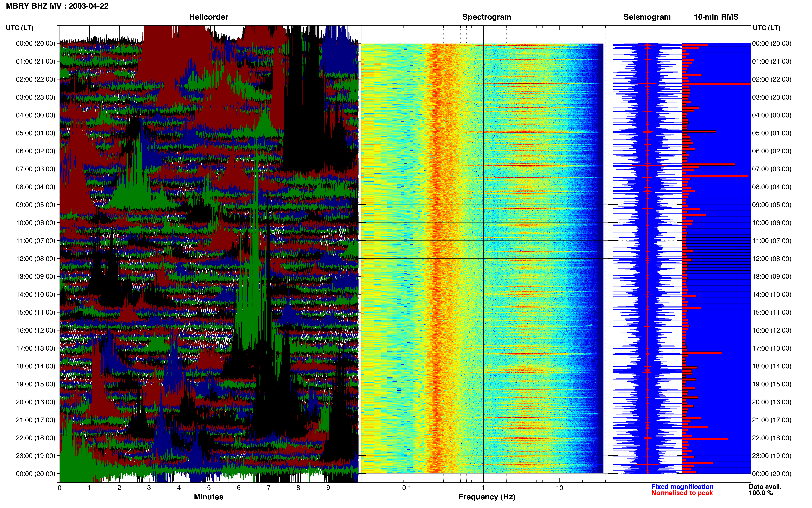
Task: Click the left-axis '21:00 (17:00)' label
Action: coord(36,420)
